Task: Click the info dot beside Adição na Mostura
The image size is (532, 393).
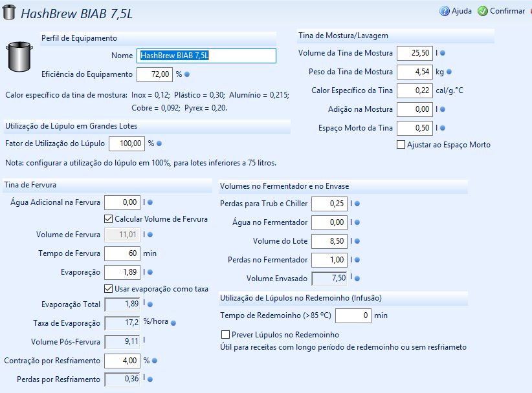Action: pyautogui.click(x=443, y=109)
